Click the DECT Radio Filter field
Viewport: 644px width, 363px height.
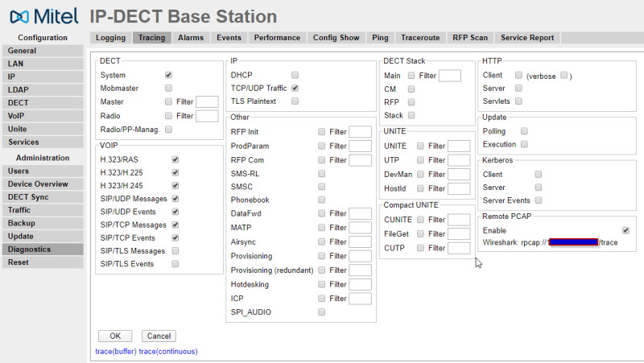coord(207,116)
